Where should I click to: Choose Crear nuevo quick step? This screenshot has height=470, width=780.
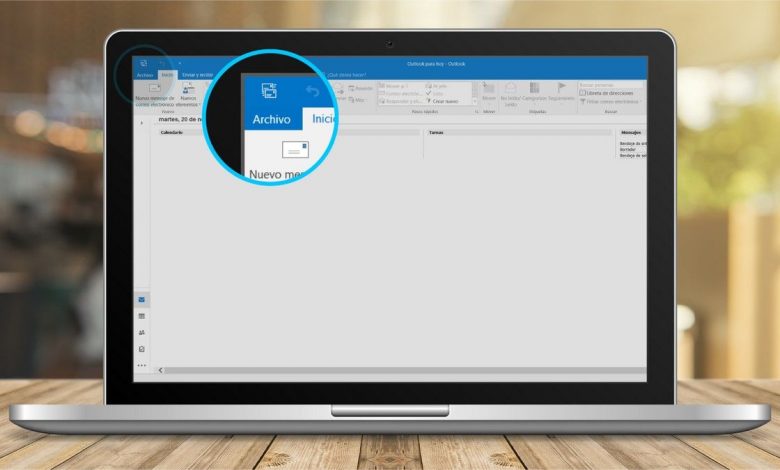(442, 101)
